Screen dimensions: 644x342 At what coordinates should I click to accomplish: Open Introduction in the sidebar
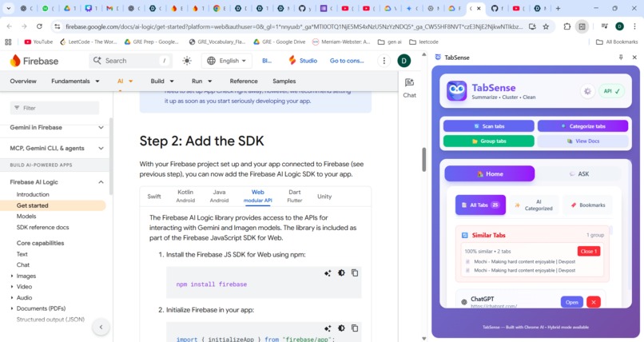tap(33, 195)
